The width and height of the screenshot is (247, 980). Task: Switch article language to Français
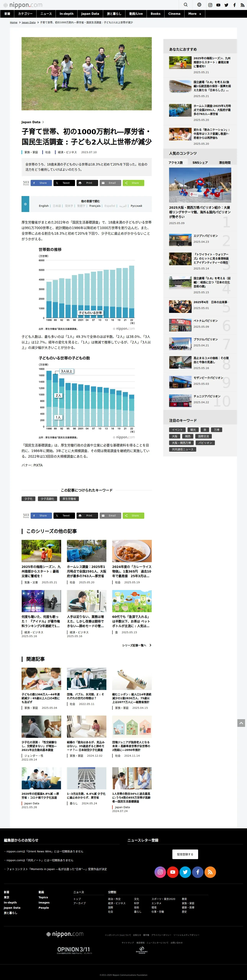(x=95, y=206)
